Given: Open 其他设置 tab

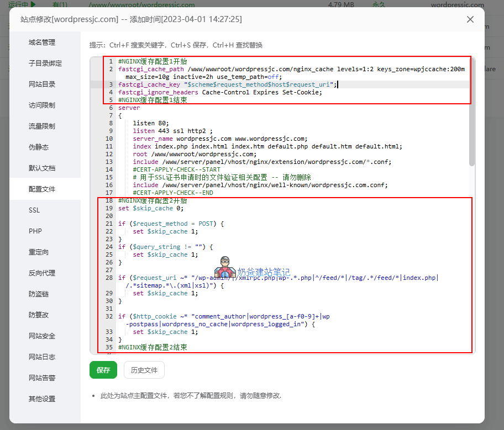Looking at the screenshot, I should [42, 399].
